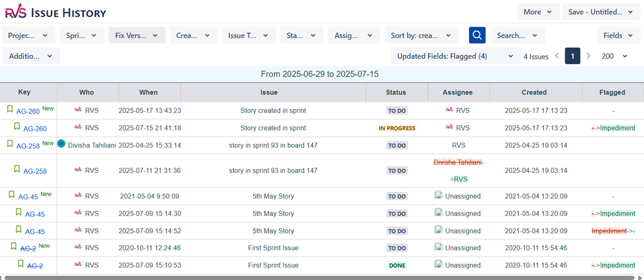The height and width of the screenshot is (280, 644).
Task: Go to previous page arrow
Action: pos(557,56)
